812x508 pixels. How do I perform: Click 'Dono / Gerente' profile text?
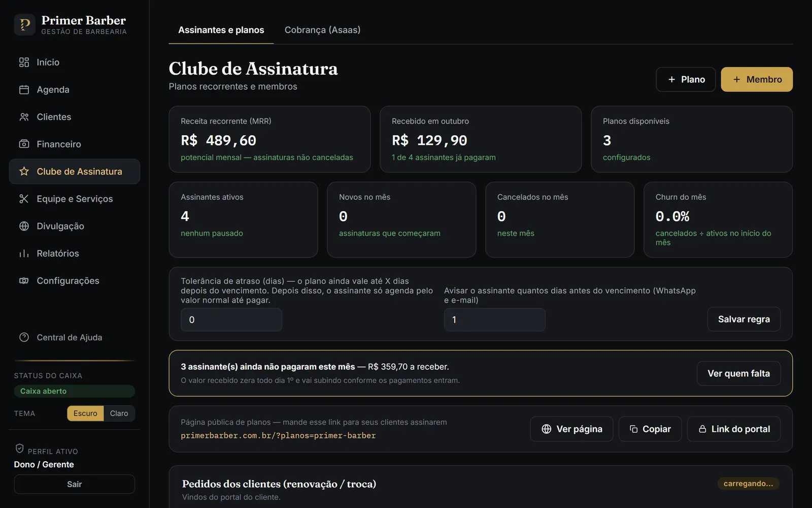coord(44,464)
